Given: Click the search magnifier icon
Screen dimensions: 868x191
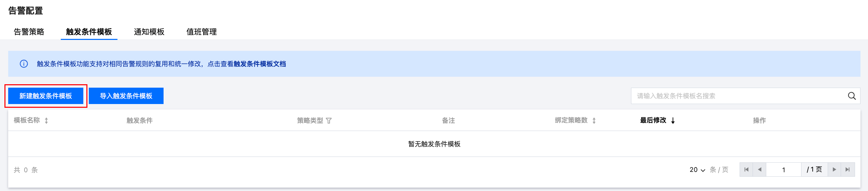Looking at the screenshot, I should 852,96.
